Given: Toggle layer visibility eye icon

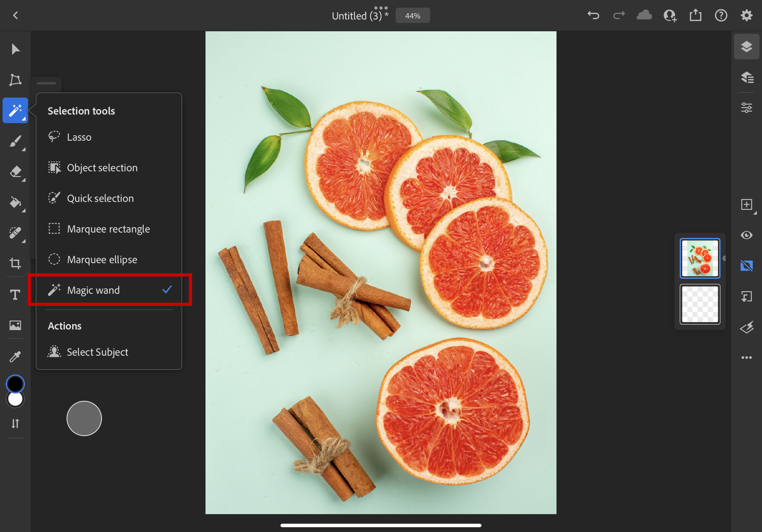Looking at the screenshot, I should [x=746, y=235].
